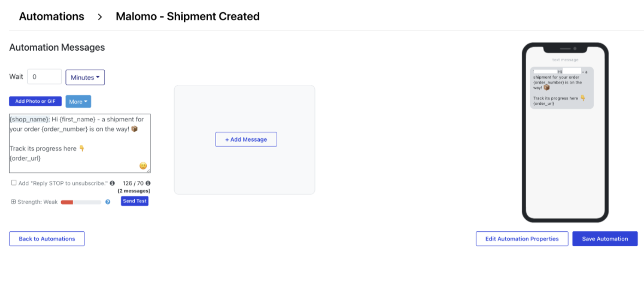Image resolution: width=644 pixels, height=281 pixels.
Task: Save the automation
Action: tap(605, 239)
